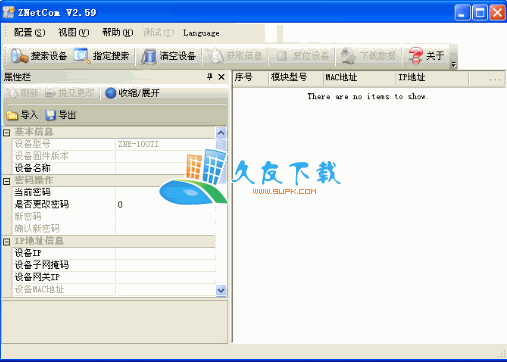Click the 提交更改 submit changes icon
This screenshot has height=362, width=507.
[50, 93]
